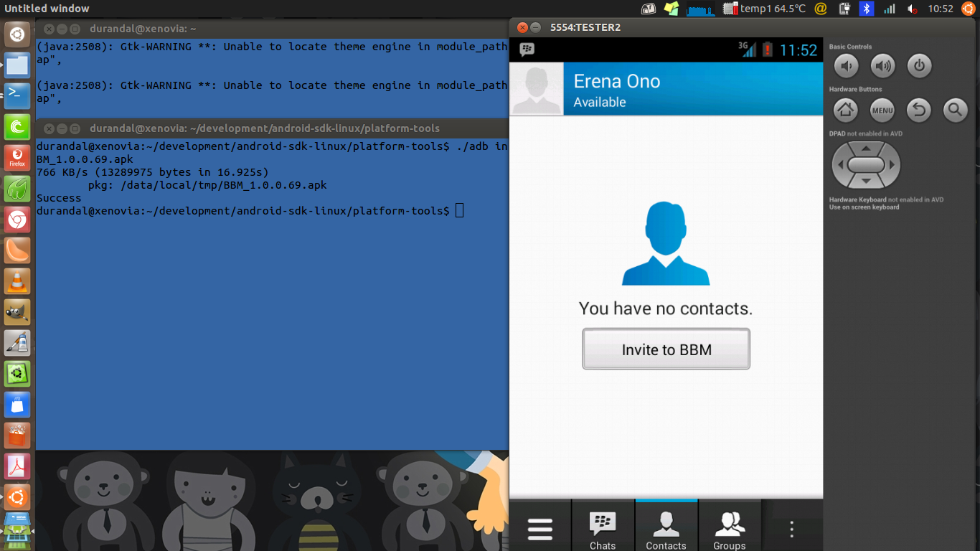Tap Erena Ono's profile avatar
This screenshot has height=551, width=980.
click(537, 89)
